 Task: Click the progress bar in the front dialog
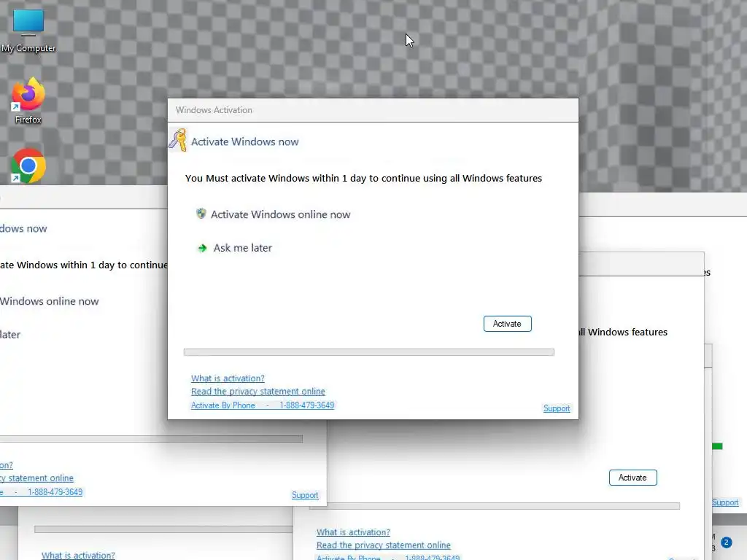(368, 352)
